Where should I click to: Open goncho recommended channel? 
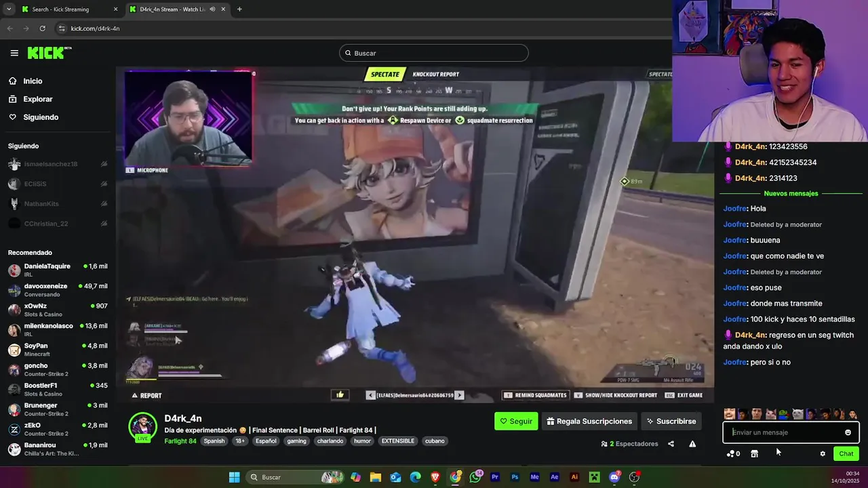coord(58,369)
